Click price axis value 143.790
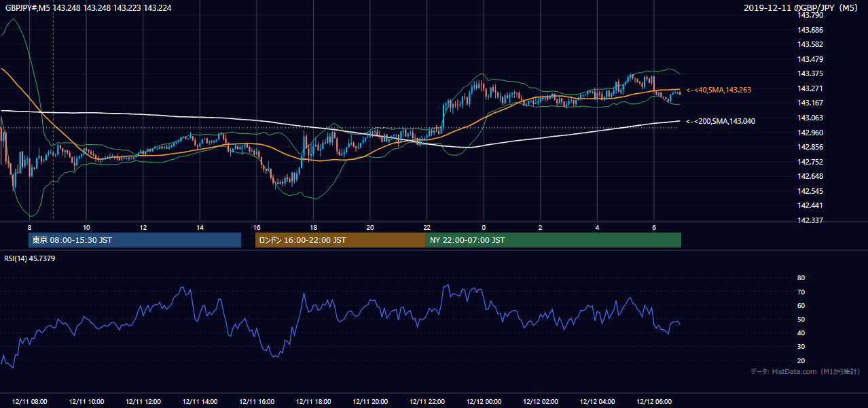The image size is (868, 408). pyautogui.click(x=810, y=15)
